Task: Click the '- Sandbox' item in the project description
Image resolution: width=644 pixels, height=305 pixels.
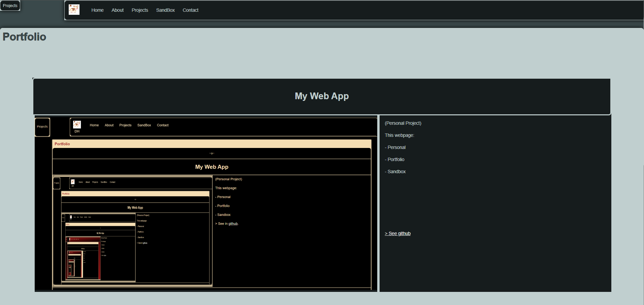Action: point(395,171)
